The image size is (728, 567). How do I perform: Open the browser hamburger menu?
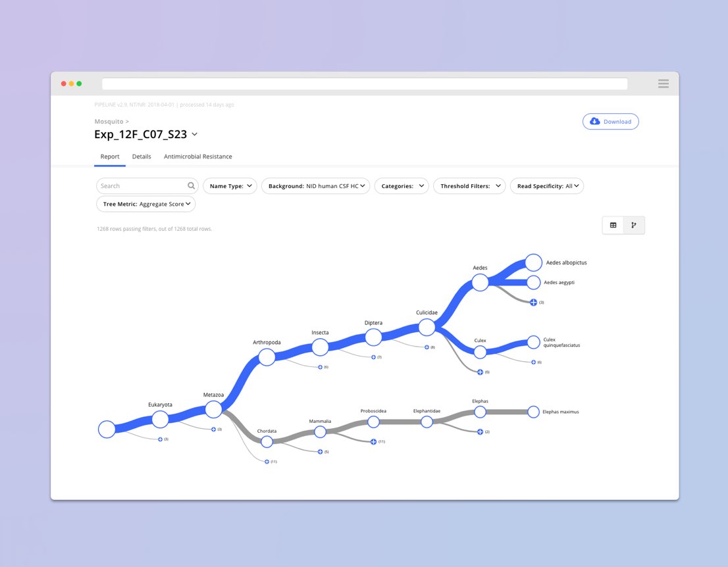[x=663, y=84]
